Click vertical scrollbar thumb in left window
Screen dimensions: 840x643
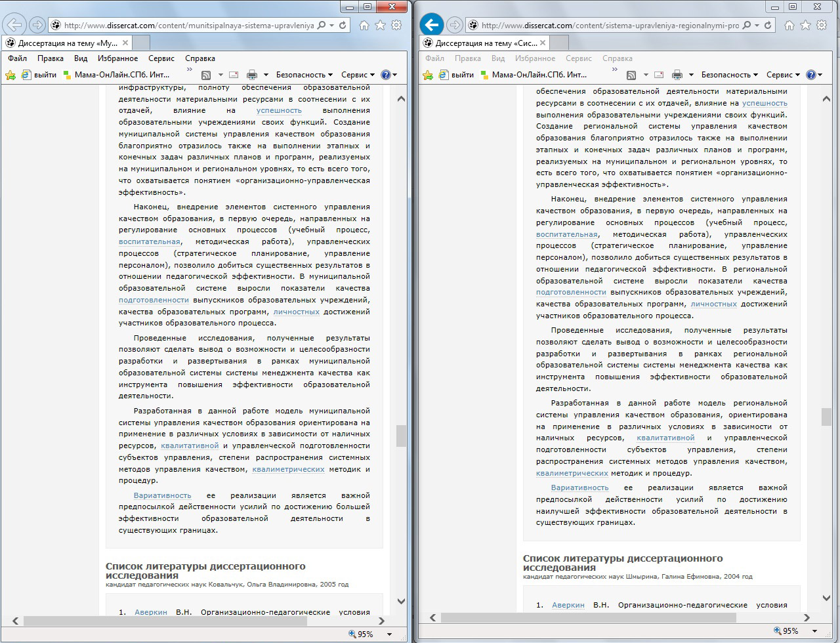click(401, 436)
